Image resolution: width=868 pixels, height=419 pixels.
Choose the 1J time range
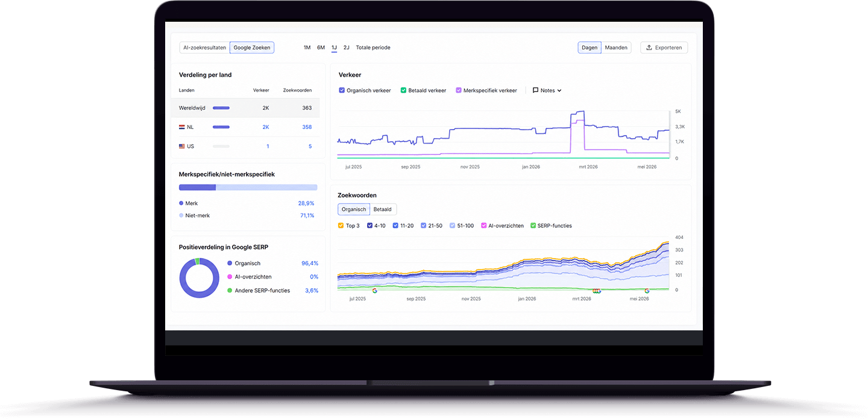pos(334,48)
